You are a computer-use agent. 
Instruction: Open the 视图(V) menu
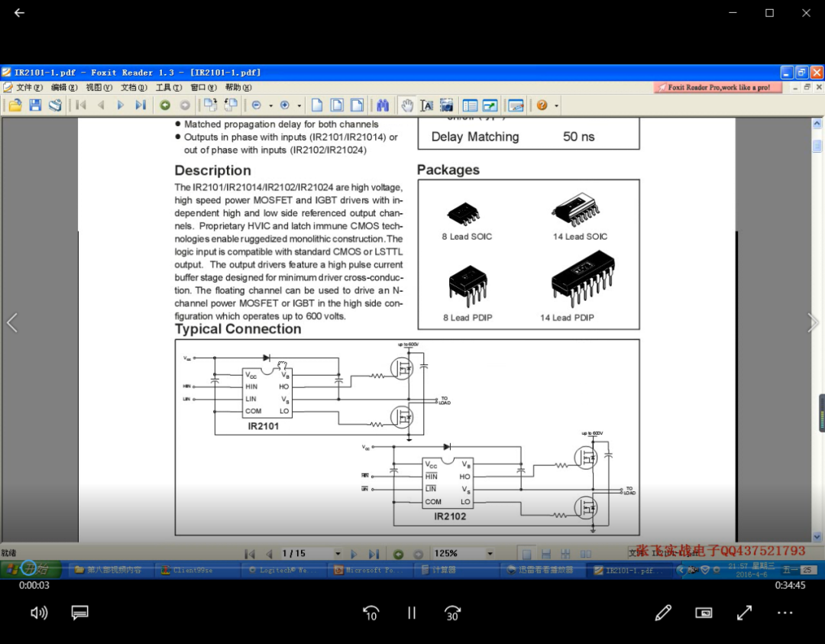tap(99, 87)
